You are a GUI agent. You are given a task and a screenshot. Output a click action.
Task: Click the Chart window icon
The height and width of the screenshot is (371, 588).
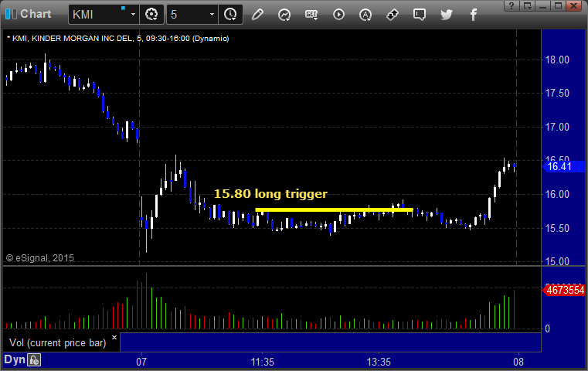pos(11,14)
